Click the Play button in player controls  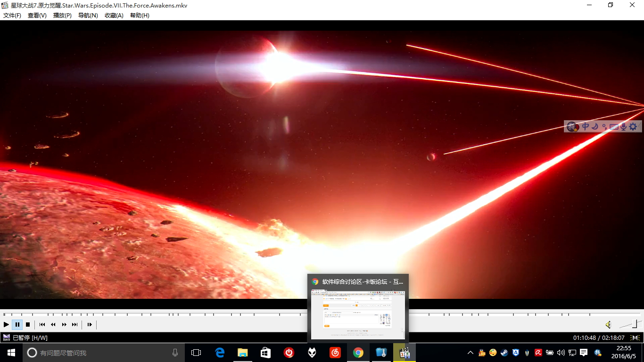pos(6,324)
